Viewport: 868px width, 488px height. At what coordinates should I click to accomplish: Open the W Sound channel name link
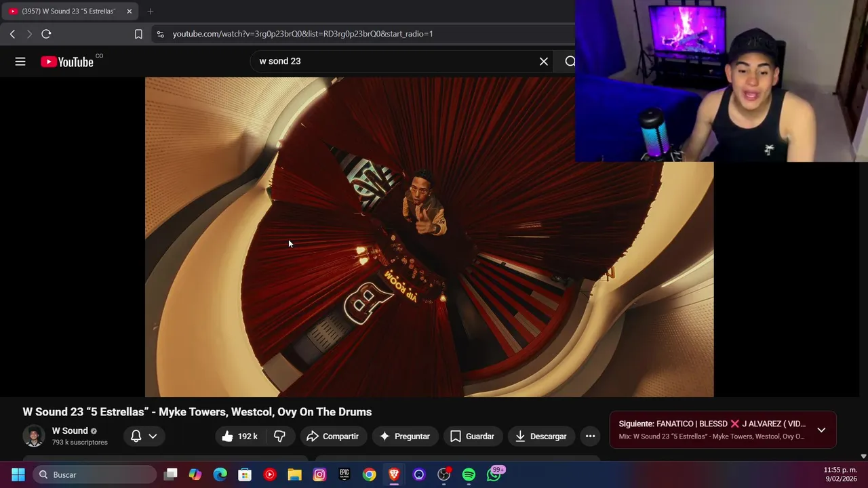point(70,430)
